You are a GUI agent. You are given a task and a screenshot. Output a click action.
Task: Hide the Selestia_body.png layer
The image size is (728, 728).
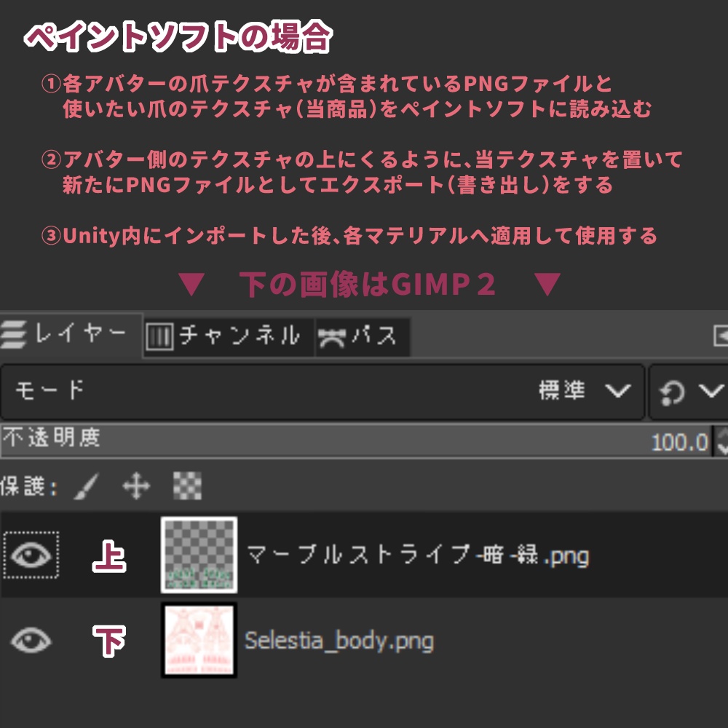31,641
